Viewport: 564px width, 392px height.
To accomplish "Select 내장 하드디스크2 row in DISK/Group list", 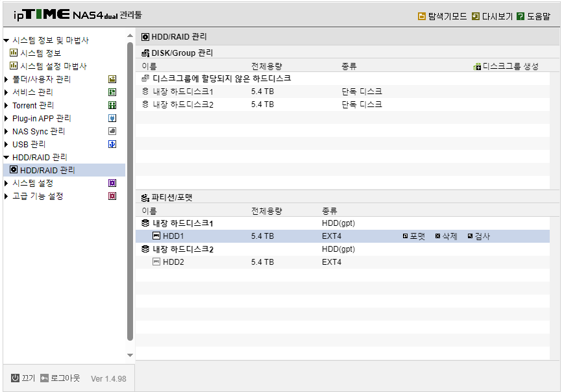I will [343, 104].
